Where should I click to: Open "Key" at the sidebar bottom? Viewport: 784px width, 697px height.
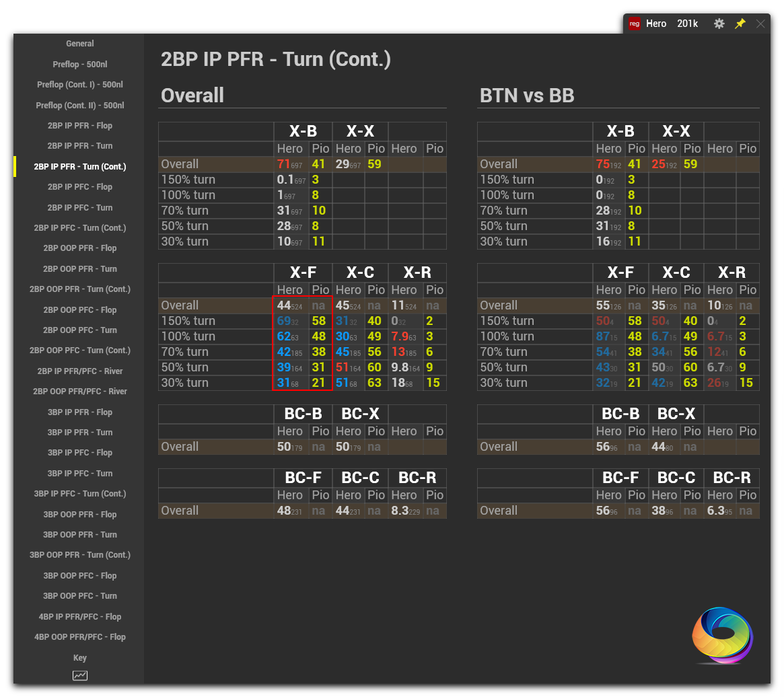coord(79,657)
